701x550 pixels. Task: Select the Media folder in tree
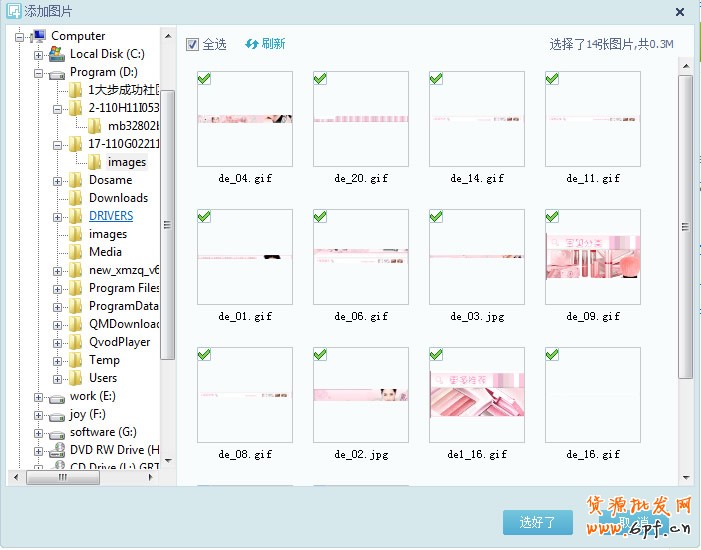point(105,252)
